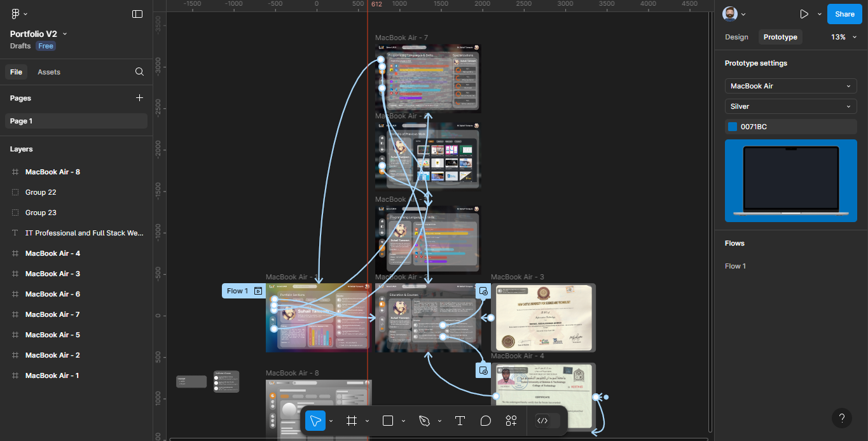Viewport: 868px width, 441px height.
Task: Select the Text tool
Action: pyautogui.click(x=460, y=421)
